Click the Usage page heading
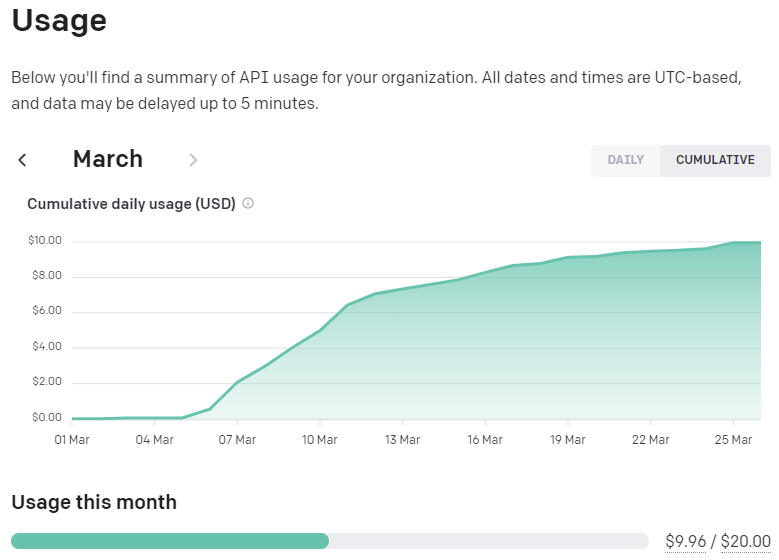The width and height of the screenshot is (779, 560). [59, 21]
